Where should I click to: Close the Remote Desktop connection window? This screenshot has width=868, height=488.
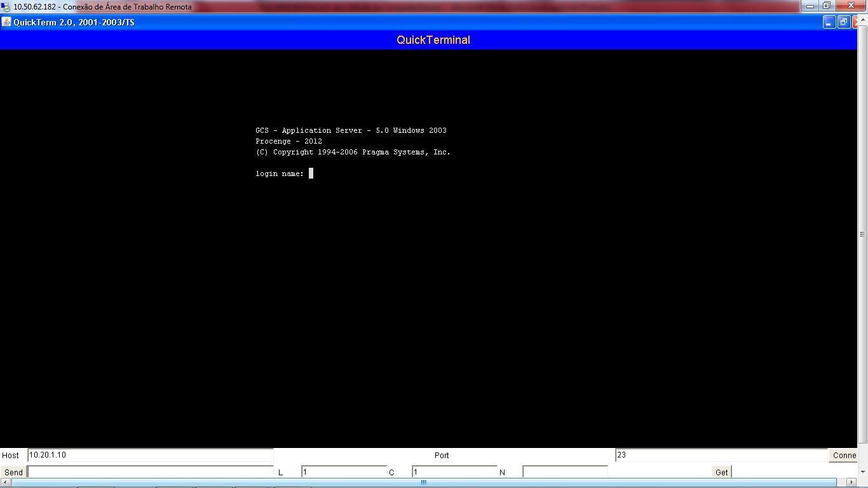[x=851, y=6]
